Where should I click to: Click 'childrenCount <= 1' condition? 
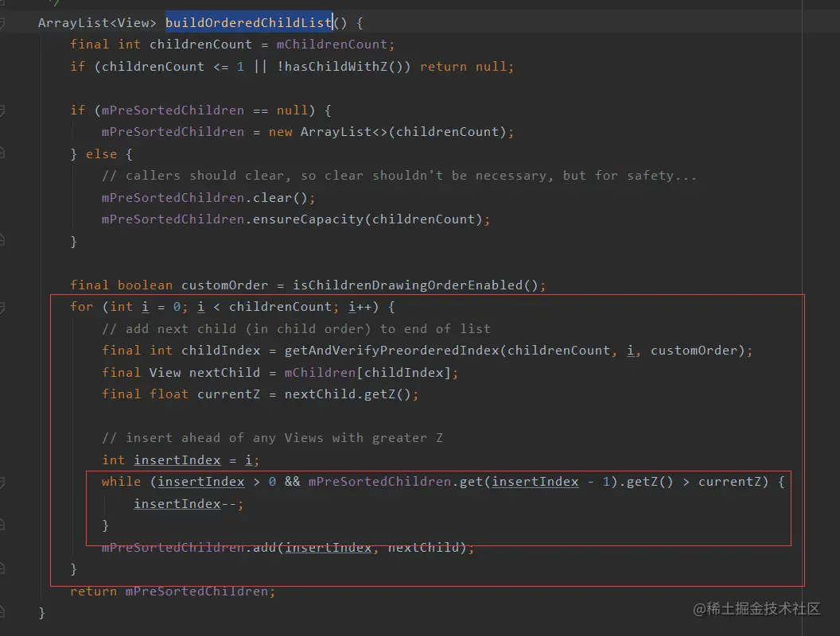[x=173, y=67]
